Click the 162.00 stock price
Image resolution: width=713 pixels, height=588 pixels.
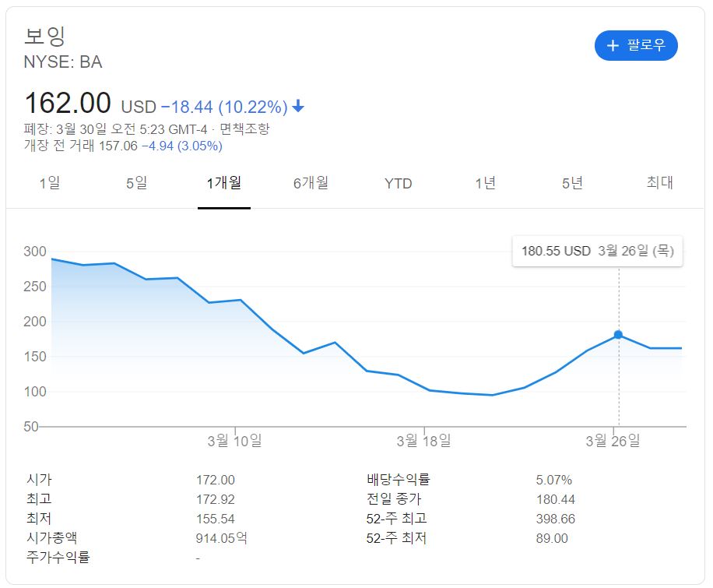pos(68,102)
